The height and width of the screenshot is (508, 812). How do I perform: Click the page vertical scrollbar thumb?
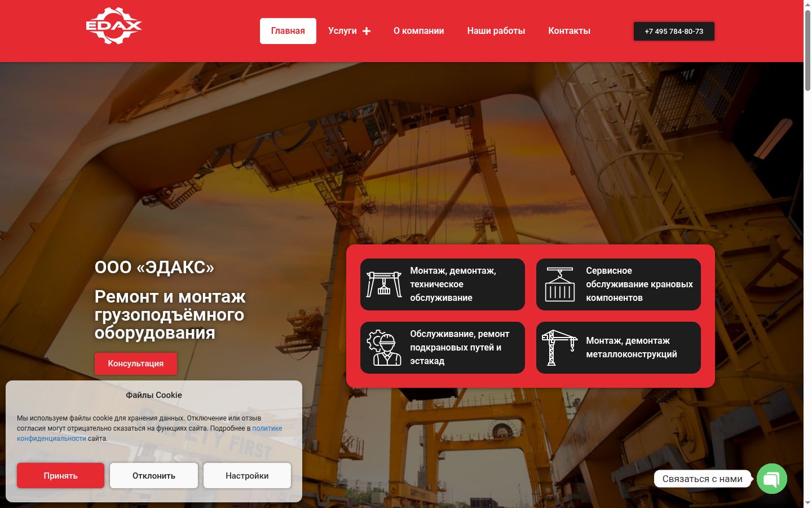click(x=807, y=51)
